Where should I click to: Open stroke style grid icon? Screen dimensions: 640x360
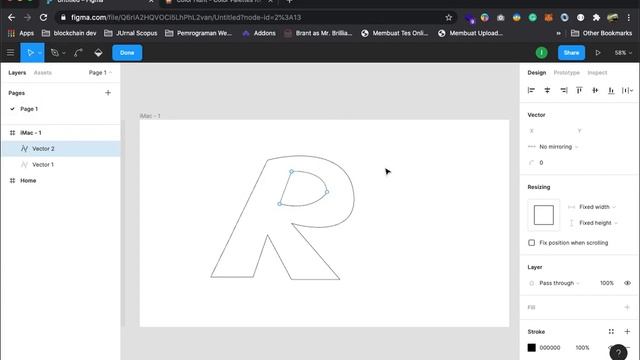(611, 331)
